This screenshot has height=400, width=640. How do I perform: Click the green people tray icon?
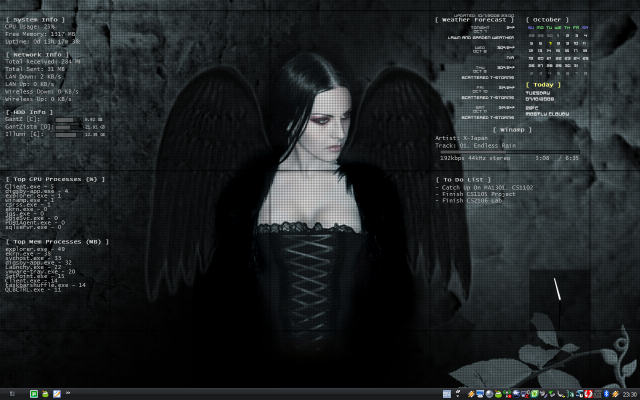507,394
